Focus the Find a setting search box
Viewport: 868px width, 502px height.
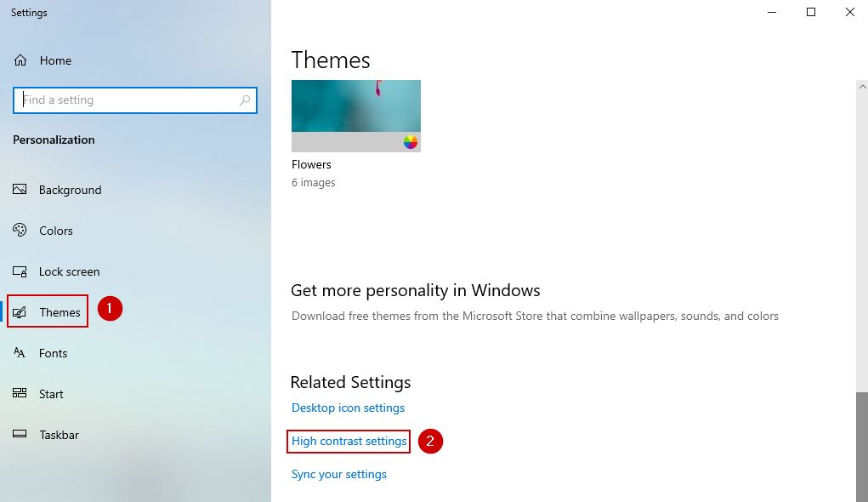click(128, 100)
